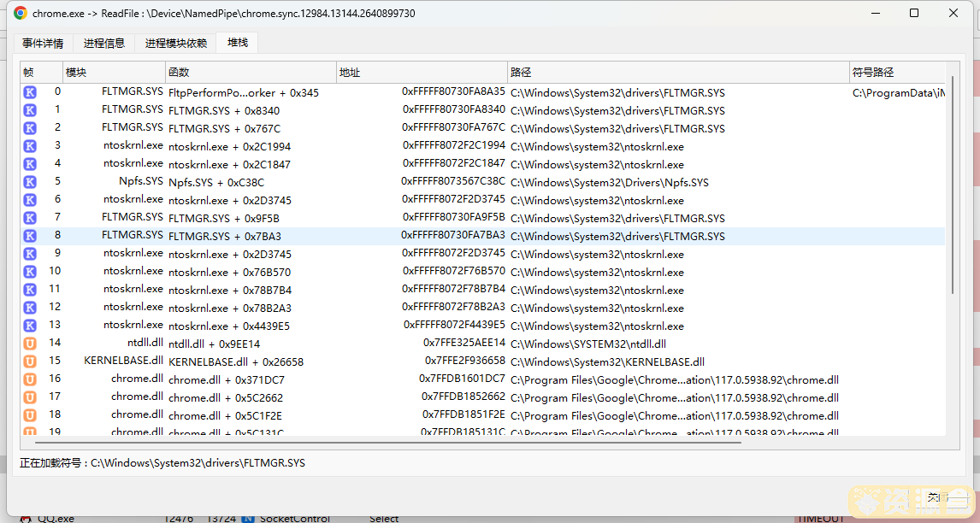Image resolution: width=980 pixels, height=523 pixels.
Task: Click KERNELBASE.dll in the 模块 column
Action: click(123, 361)
